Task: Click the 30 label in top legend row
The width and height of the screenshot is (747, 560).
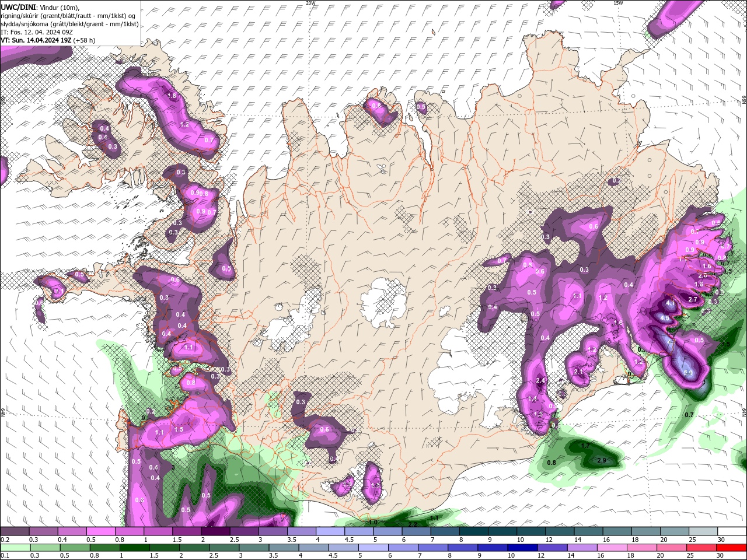Action: (x=721, y=540)
